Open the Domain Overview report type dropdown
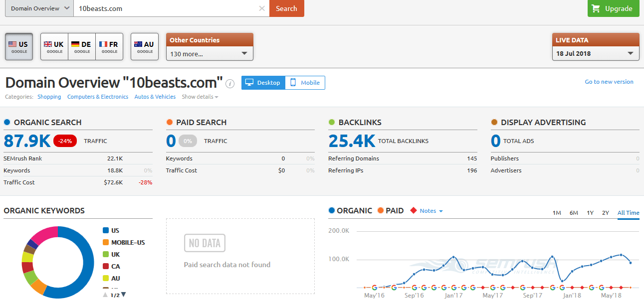This screenshot has height=308, width=644. [x=39, y=8]
